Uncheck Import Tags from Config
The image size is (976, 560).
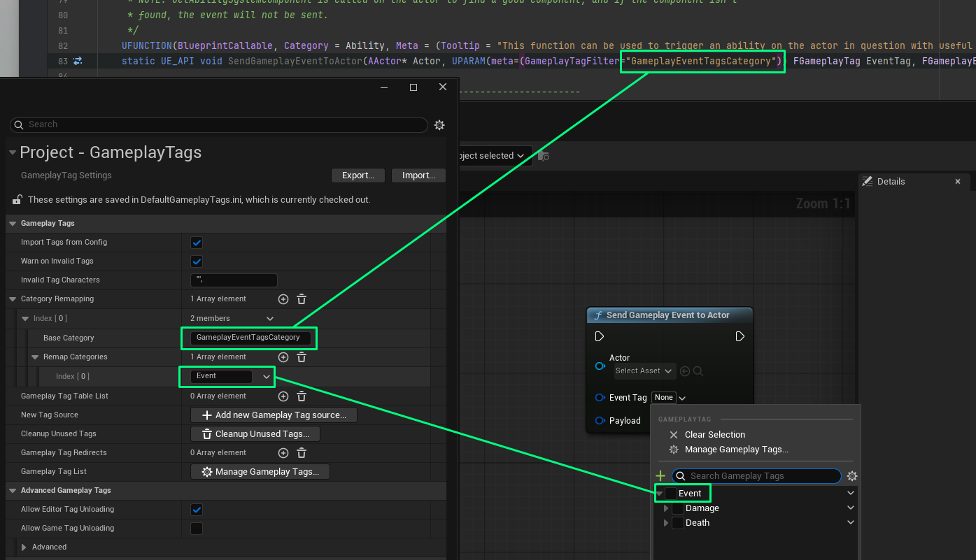click(197, 243)
